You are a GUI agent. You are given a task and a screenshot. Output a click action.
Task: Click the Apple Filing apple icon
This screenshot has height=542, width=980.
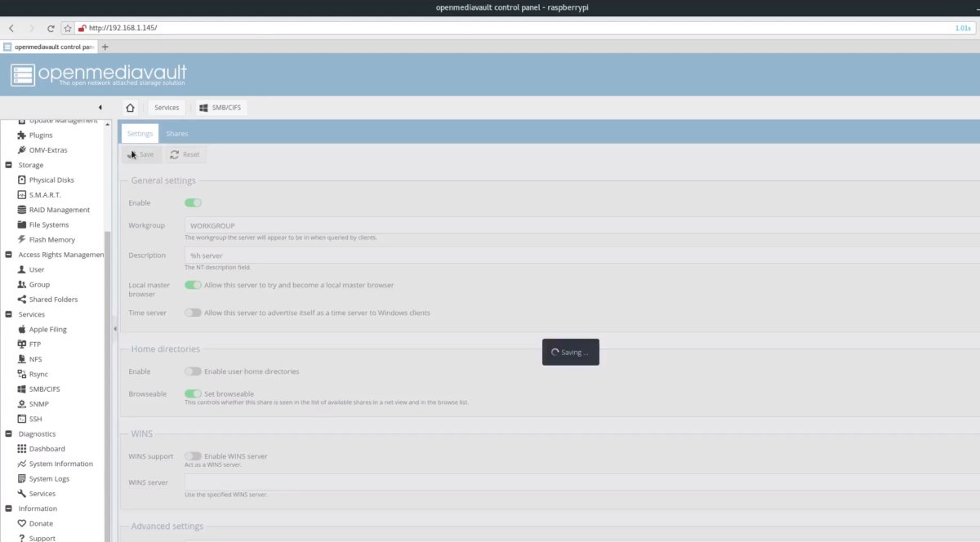pyautogui.click(x=22, y=329)
